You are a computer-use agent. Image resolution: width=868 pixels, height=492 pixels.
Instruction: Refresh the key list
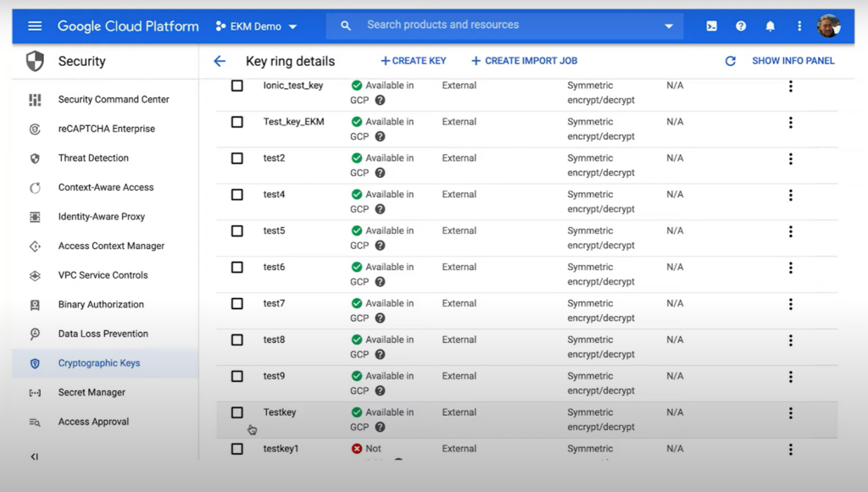click(x=731, y=61)
